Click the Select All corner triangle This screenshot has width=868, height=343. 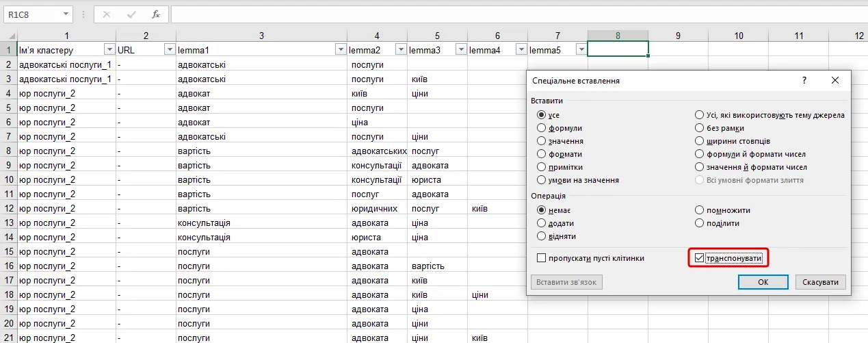(8, 36)
